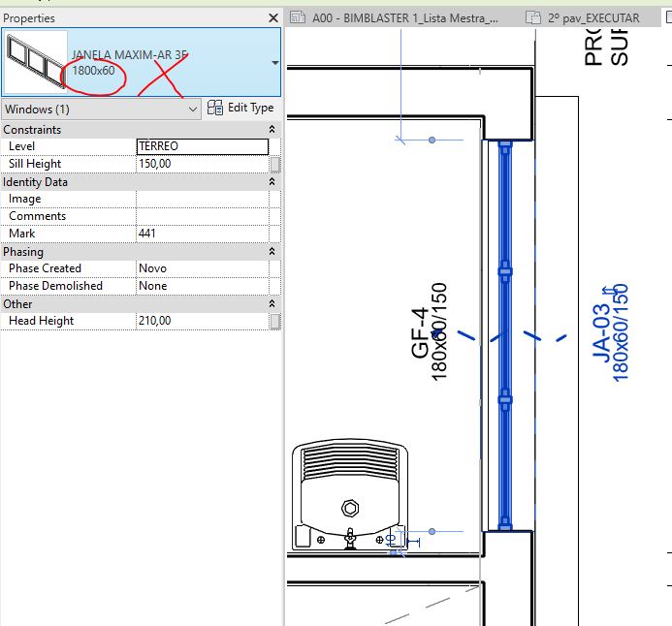Click the Comments property value cell

pyautogui.click(x=203, y=216)
